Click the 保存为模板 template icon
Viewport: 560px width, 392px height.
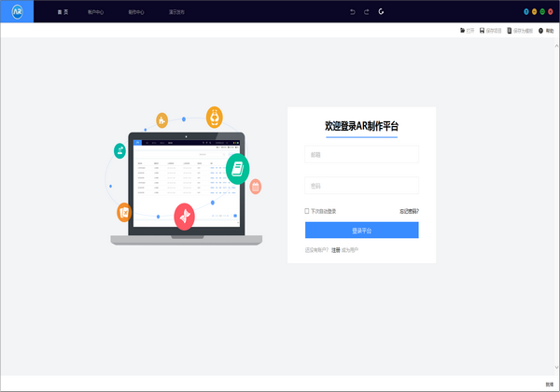[509, 31]
